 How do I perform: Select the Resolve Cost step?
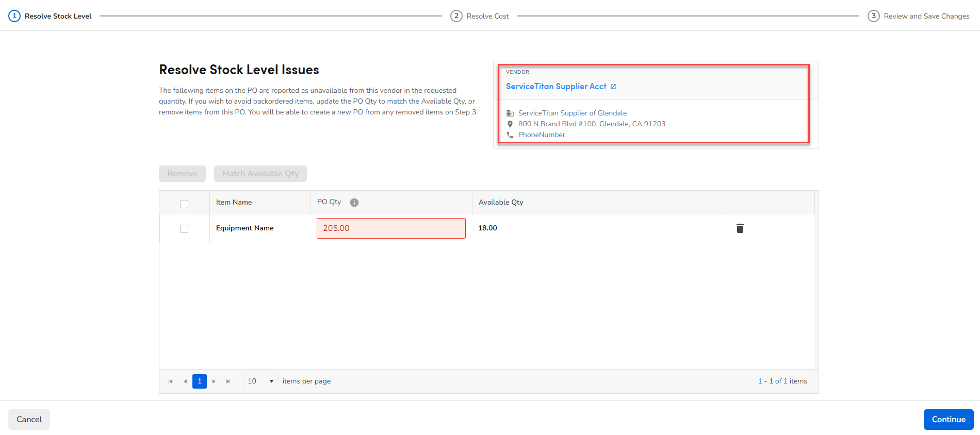click(x=480, y=16)
